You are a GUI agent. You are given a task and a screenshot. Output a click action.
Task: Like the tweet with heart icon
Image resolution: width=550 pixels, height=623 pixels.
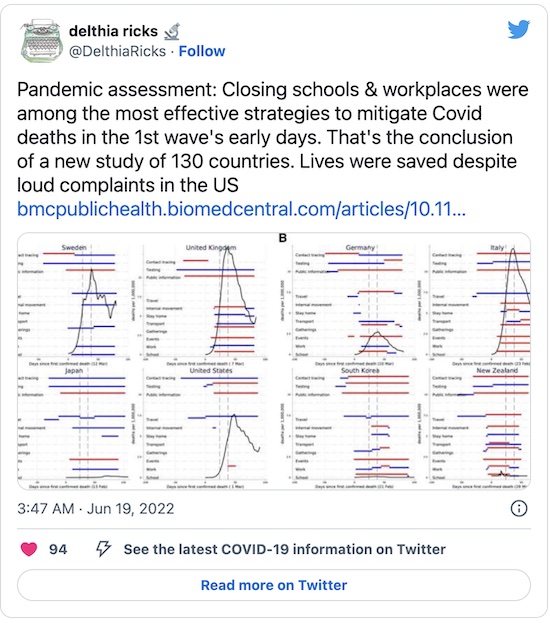[x=29, y=549]
